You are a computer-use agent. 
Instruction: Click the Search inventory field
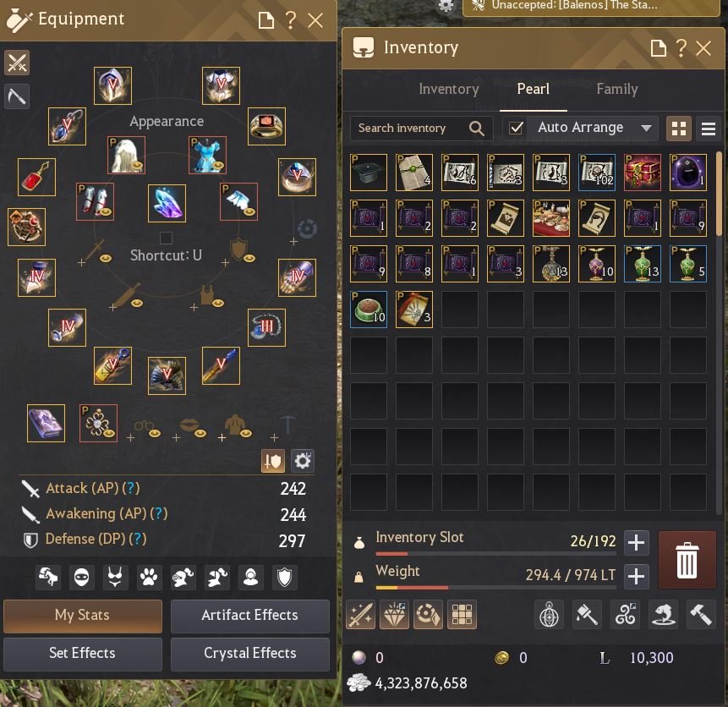click(420, 129)
